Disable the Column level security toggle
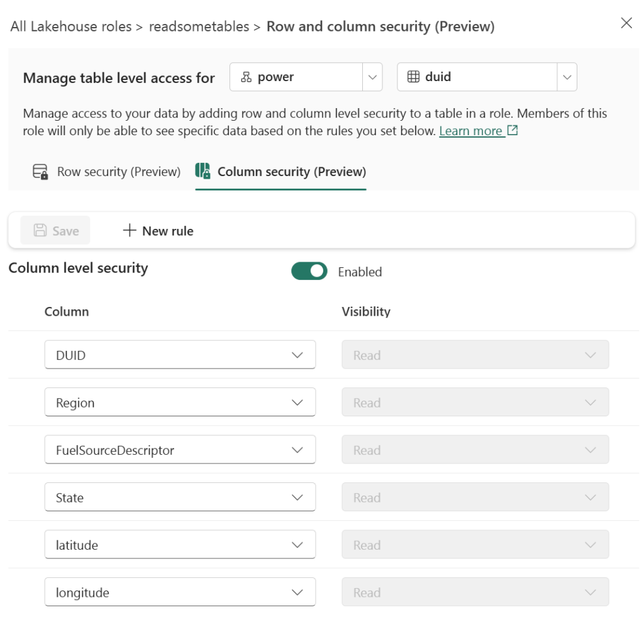 pyautogui.click(x=309, y=271)
